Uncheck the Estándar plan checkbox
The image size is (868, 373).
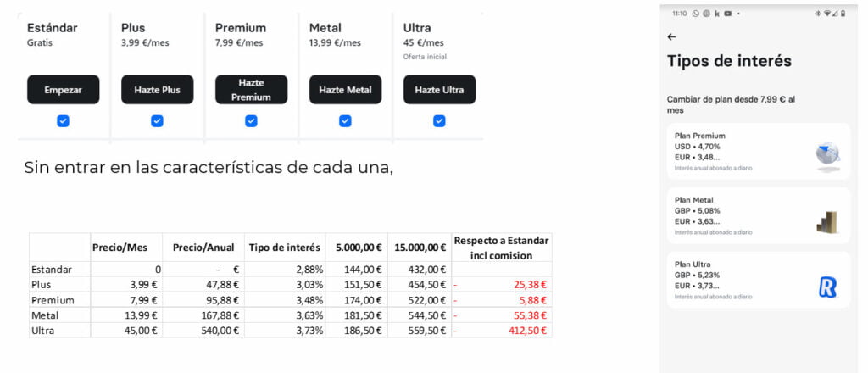pos(63,121)
